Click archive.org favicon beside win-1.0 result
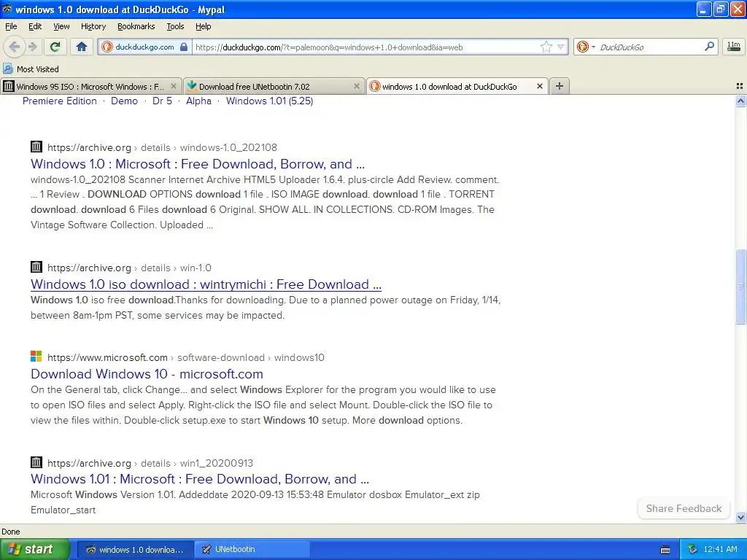 coord(36,267)
